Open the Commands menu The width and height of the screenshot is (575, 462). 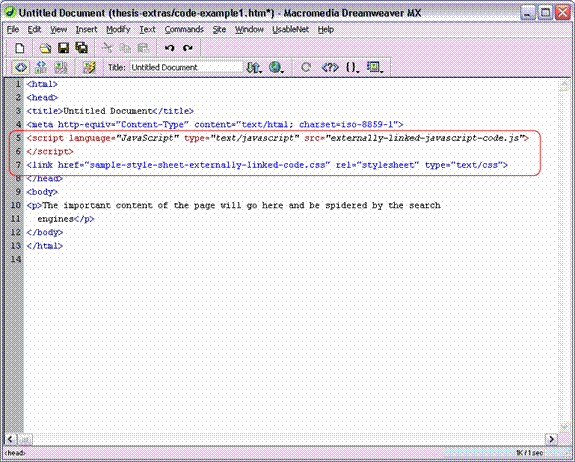tap(184, 30)
